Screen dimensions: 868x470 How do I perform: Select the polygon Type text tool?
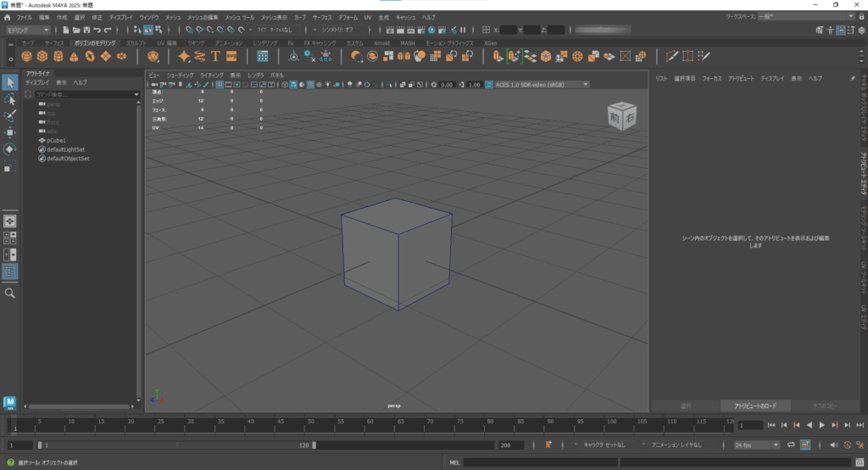[x=215, y=57]
